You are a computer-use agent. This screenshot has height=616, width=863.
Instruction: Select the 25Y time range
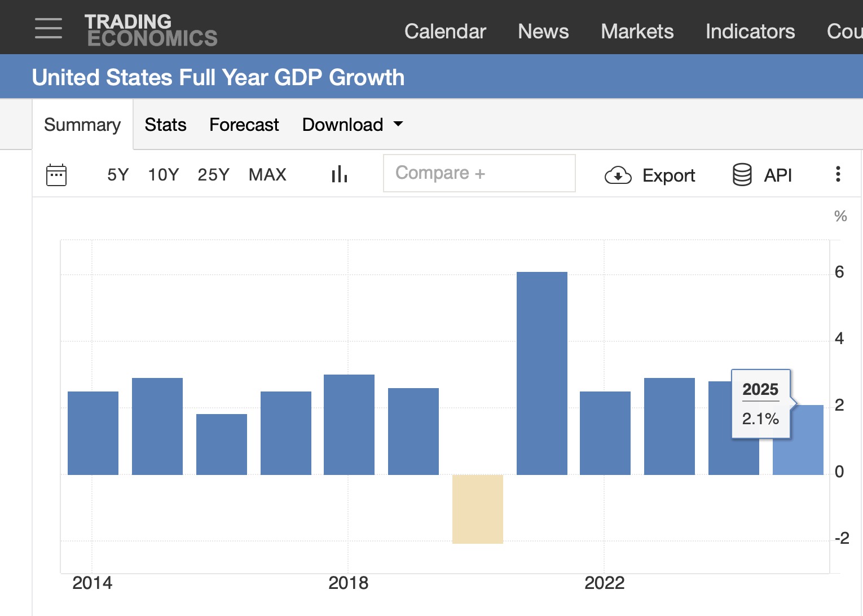[x=213, y=175]
